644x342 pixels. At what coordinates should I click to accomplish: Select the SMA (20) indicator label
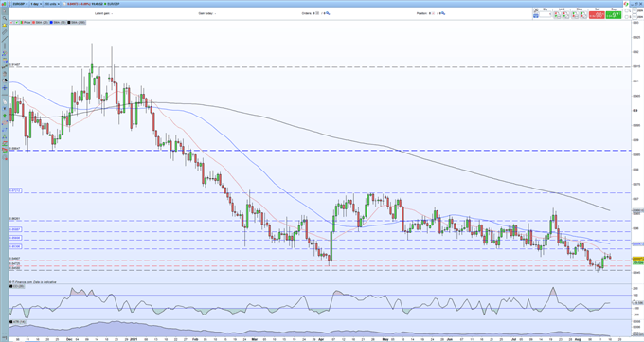click(x=42, y=22)
